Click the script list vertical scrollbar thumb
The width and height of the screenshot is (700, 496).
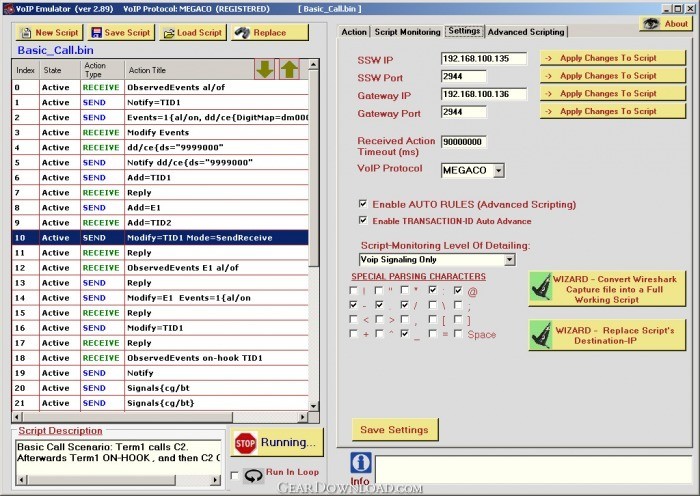[314, 169]
